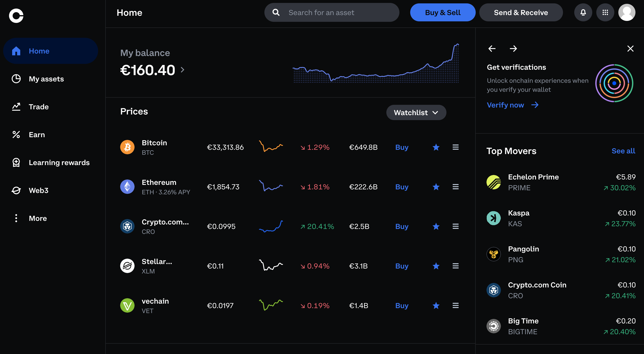Expand balance details chevron

(x=182, y=70)
